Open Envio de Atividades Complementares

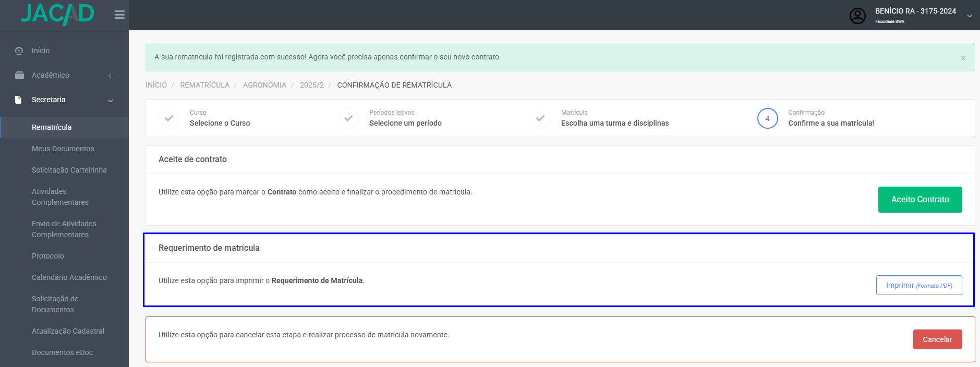64,229
